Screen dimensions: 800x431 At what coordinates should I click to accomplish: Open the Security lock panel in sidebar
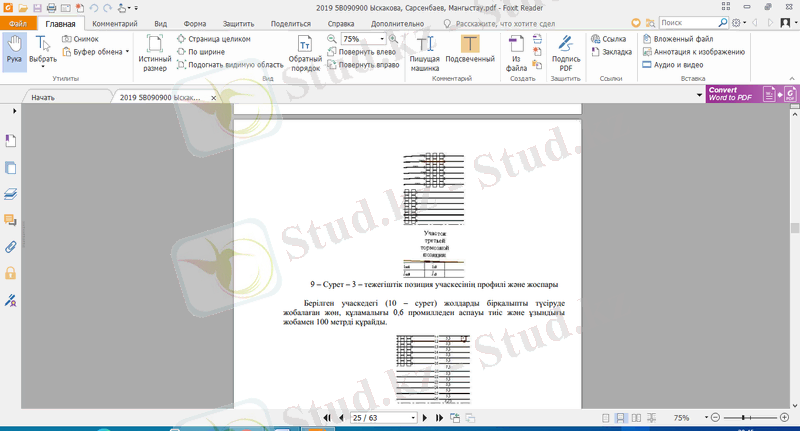point(11,272)
